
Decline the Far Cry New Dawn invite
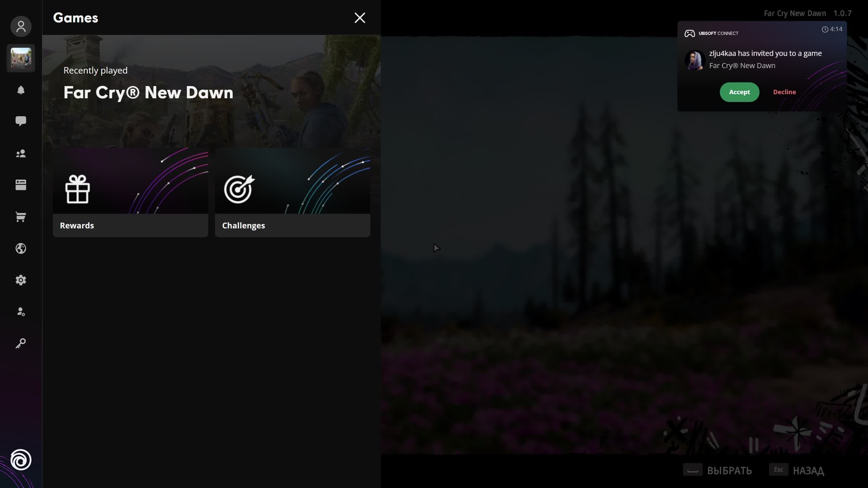tap(784, 92)
